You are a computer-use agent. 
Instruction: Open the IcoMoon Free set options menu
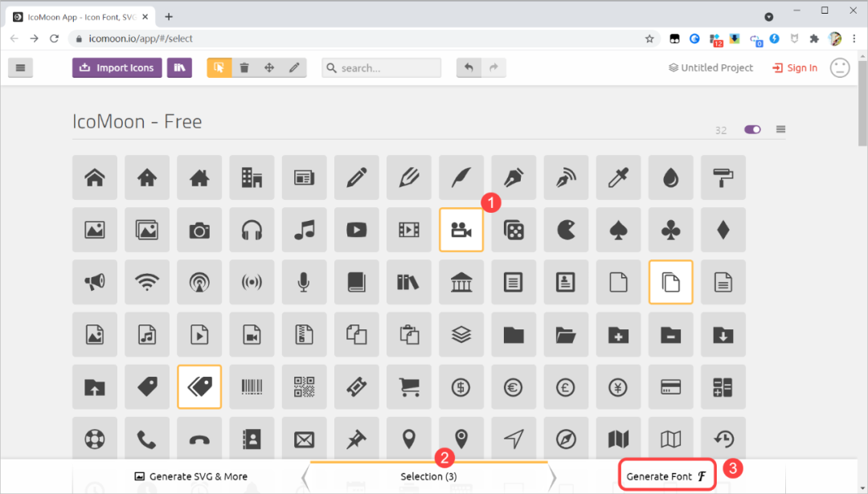[x=780, y=129]
